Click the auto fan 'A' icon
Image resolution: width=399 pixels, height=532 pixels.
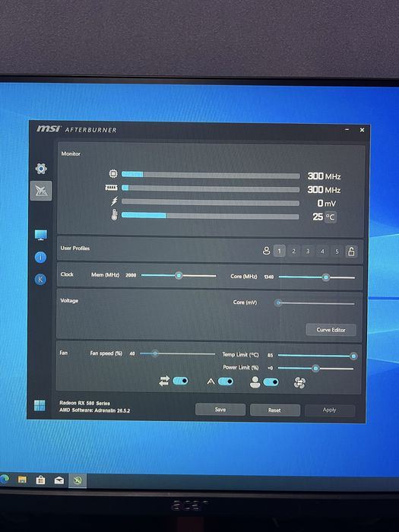coord(211,382)
